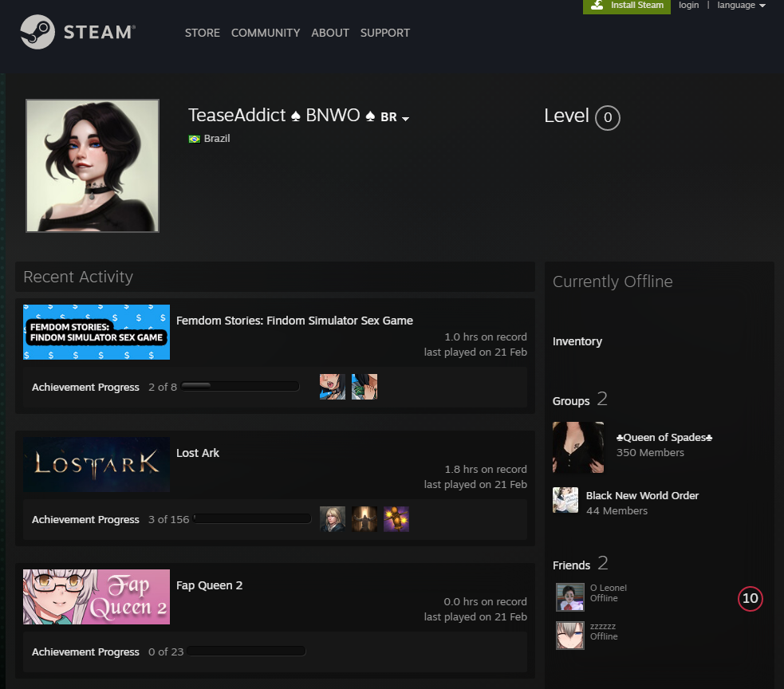Click the '0.0 hrs on record' text
Screen dimensions: 784x689
point(485,601)
